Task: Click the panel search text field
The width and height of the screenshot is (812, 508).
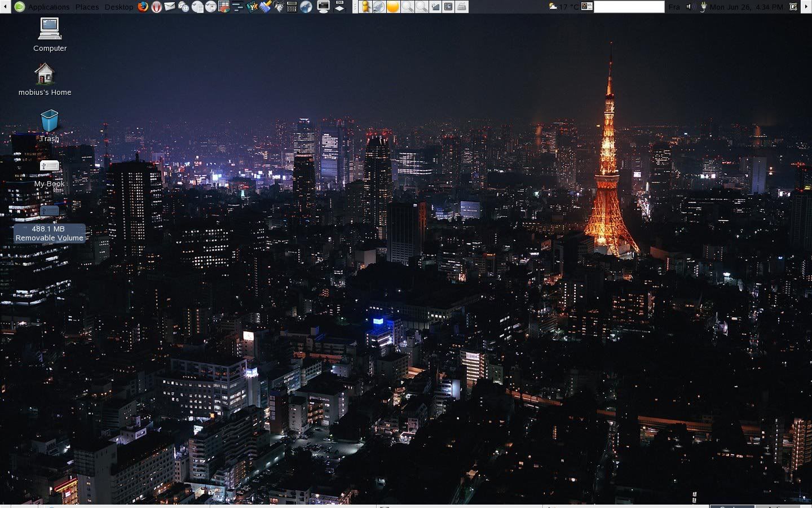Action: coord(629,7)
